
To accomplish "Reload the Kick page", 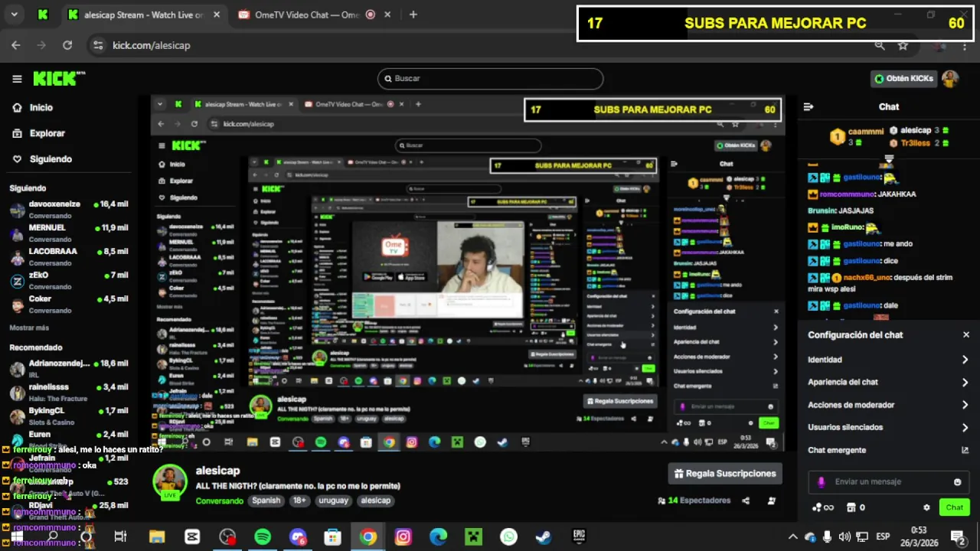I will click(x=67, y=45).
